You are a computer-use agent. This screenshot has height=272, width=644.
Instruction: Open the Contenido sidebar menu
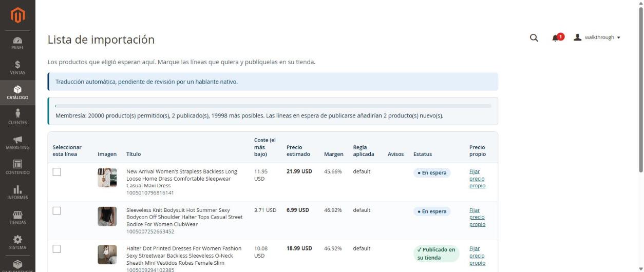coord(17,168)
